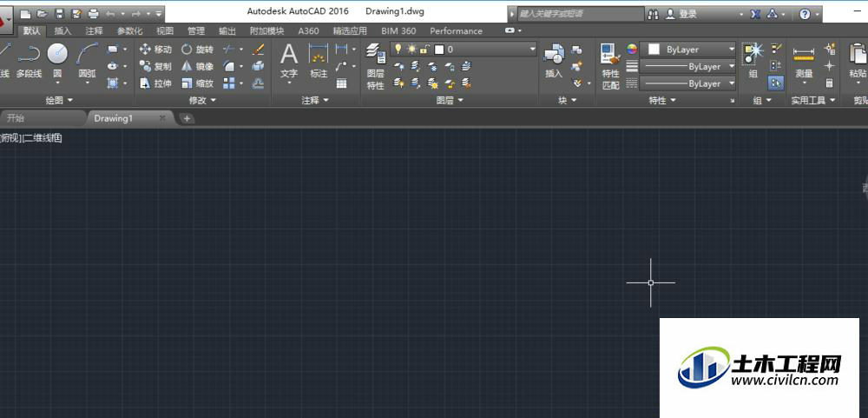The image size is (868, 418).
Task: Select the Polyline (多段线) tool
Action: (x=29, y=61)
